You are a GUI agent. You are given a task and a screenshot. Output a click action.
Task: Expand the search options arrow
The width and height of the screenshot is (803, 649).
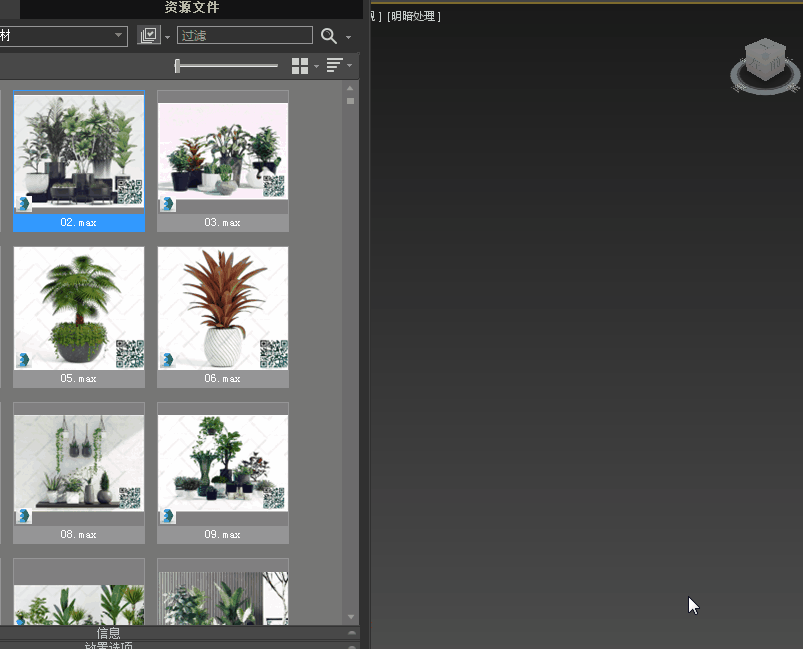click(349, 38)
